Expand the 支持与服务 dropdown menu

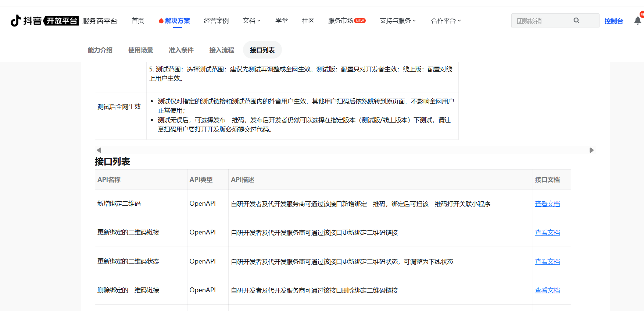398,21
